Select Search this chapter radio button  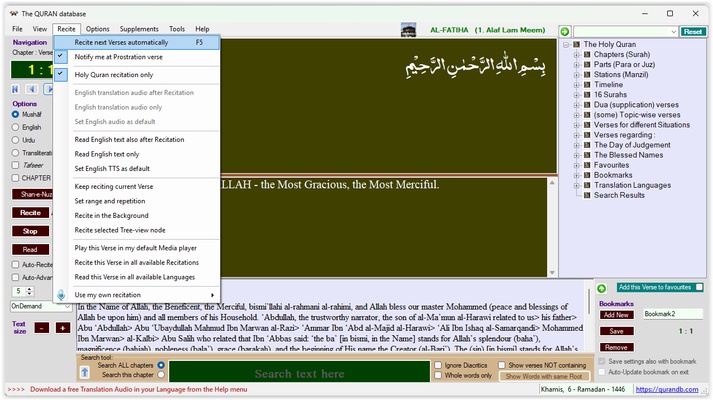(161, 375)
